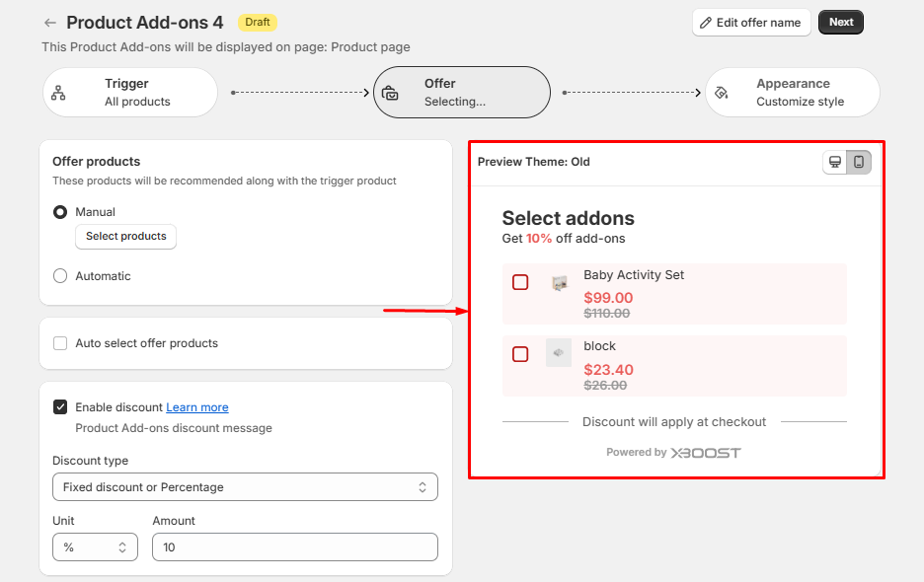The image size is (924, 582).
Task: Open the Discount type dropdown
Action: [x=245, y=487]
